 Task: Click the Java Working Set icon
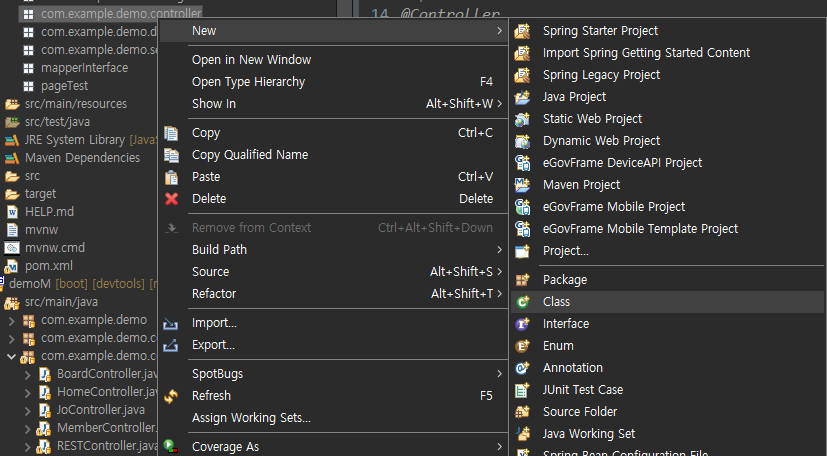(x=522, y=434)
